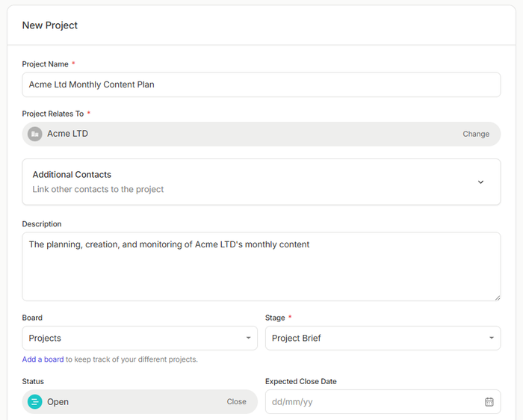The width and height of the screenshot is (523, 420).
Task: Click the Status field label
Action: click(x=33, y=381)
